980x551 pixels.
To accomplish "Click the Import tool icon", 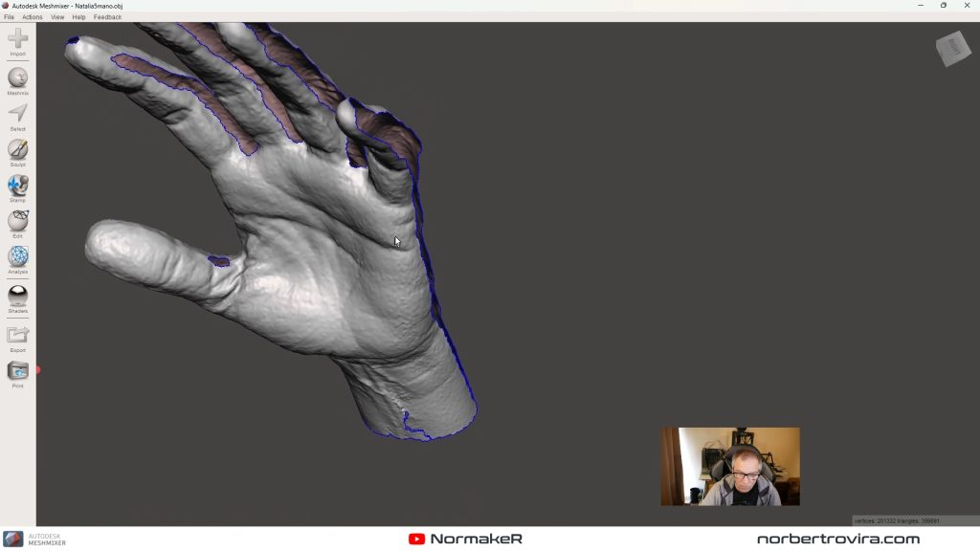I will (17, 39).
